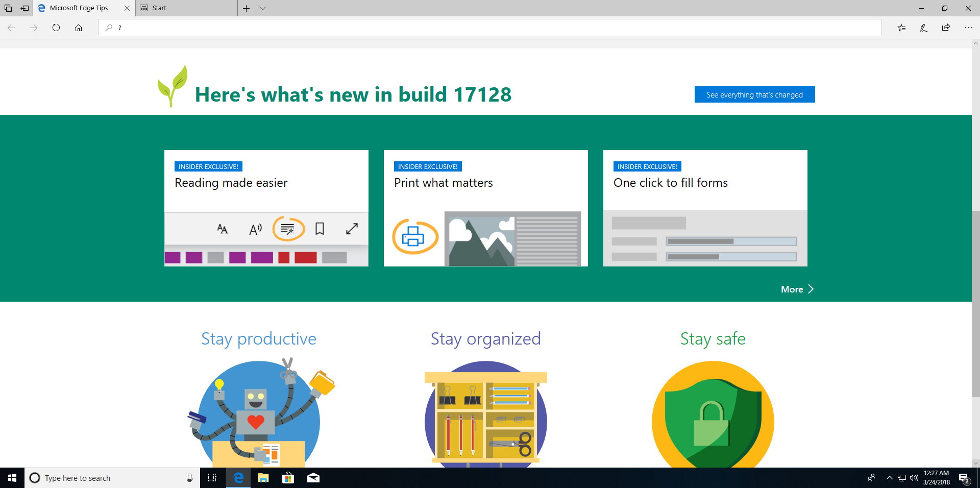Click the robot Stay productive illustration
Image resolution: width=980 pixels, height=488 pixels.
pyautogui.click(x=260, y=412)
